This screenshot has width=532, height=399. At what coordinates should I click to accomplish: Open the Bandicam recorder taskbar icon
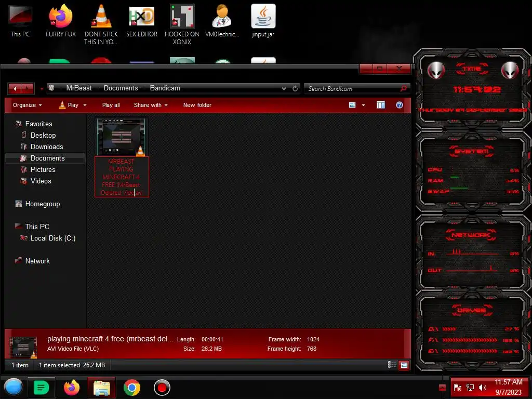pyautogui.click(x=162, y=388)
